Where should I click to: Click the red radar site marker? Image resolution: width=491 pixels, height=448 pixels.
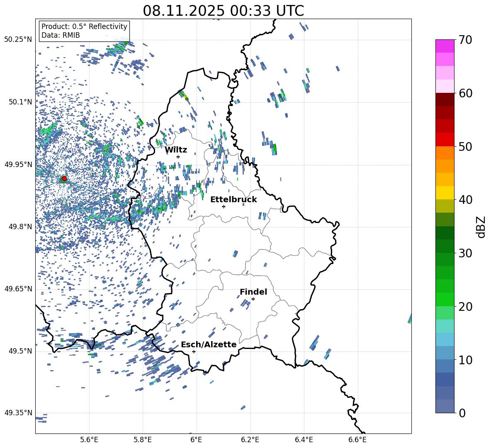(x=64, y=179)
